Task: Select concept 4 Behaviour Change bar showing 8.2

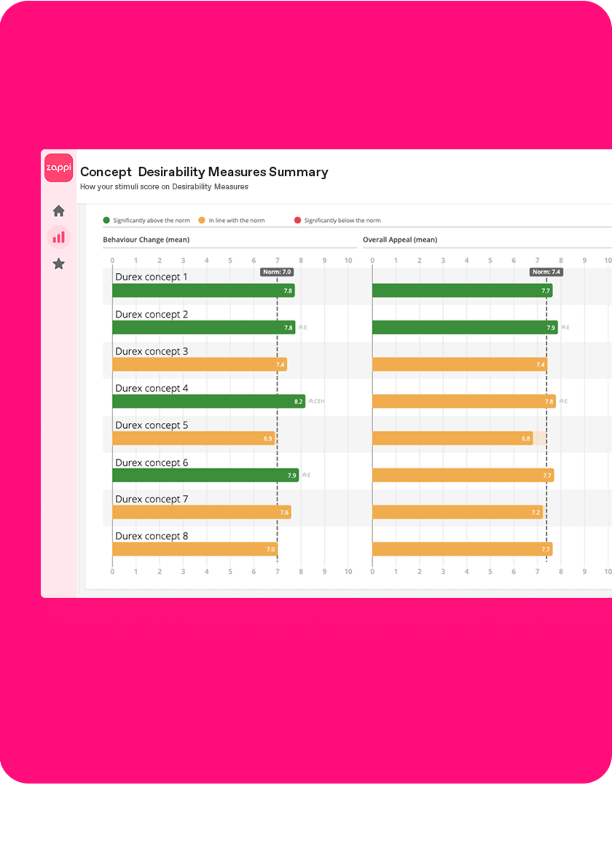Action: [209, 401]
